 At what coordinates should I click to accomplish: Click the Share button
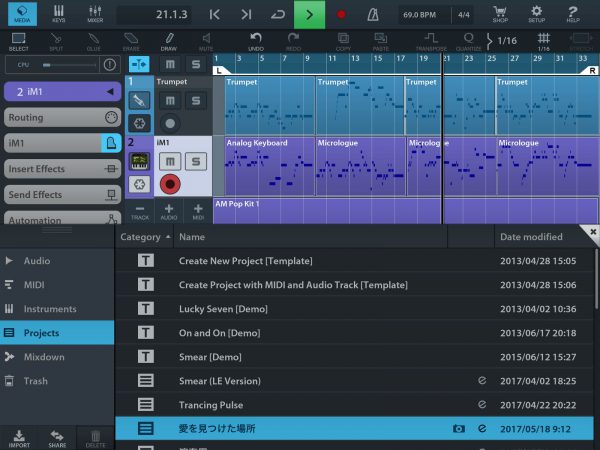[57, 439]
